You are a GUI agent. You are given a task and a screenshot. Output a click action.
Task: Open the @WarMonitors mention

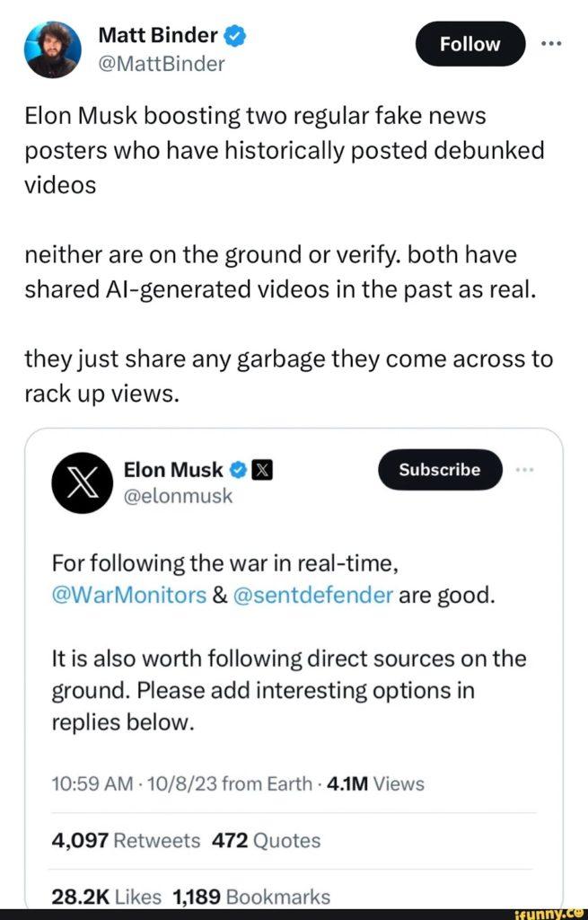tap(129, 596)
